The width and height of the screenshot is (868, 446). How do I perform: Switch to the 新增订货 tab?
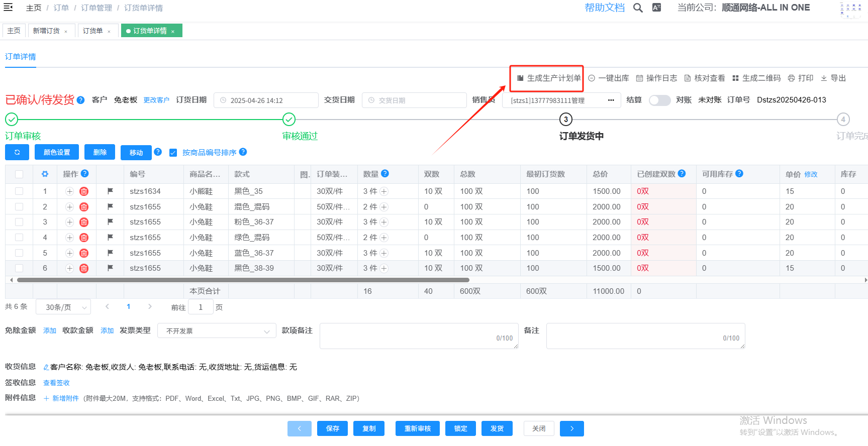point(46,31)
